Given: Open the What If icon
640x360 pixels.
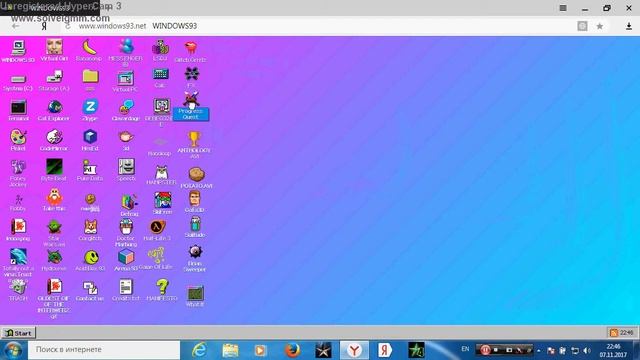Looking at the screenshot, I should pos(195,293).
